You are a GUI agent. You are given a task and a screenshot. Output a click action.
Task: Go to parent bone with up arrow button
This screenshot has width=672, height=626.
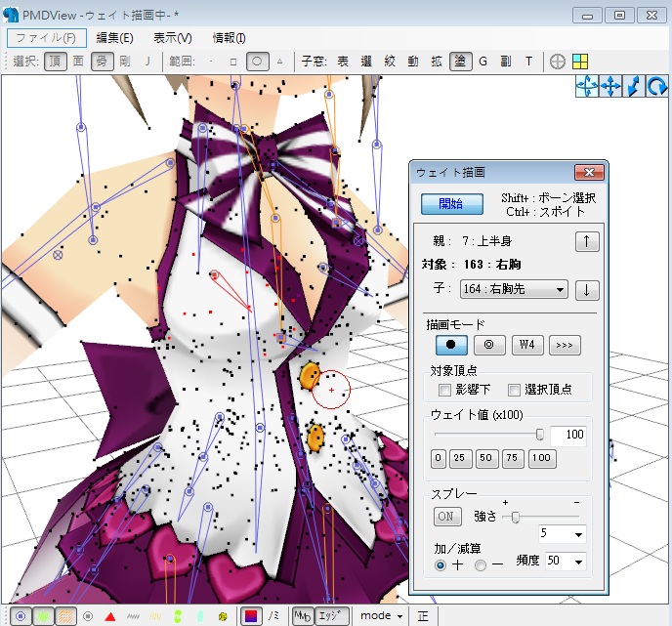point(587,241)
